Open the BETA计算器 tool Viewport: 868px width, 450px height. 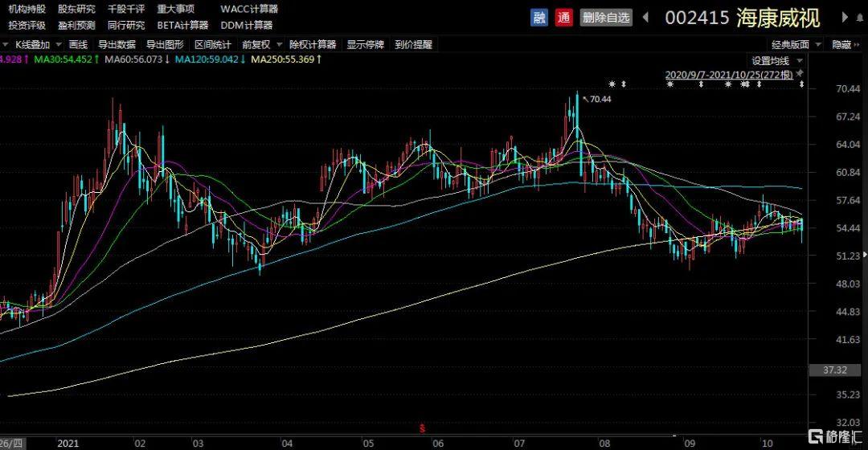182,26
